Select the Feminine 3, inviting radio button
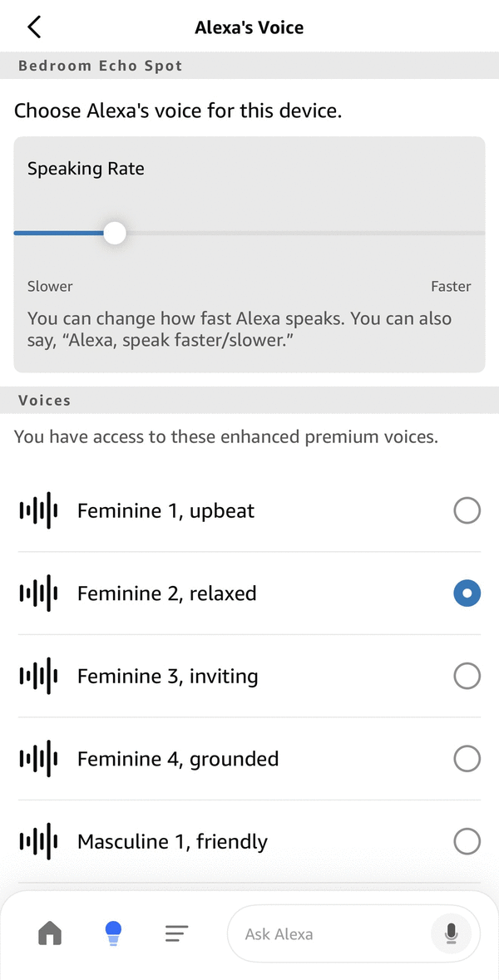Image resolution: width=499 pixels, height=980 pixels. [467, 676]
